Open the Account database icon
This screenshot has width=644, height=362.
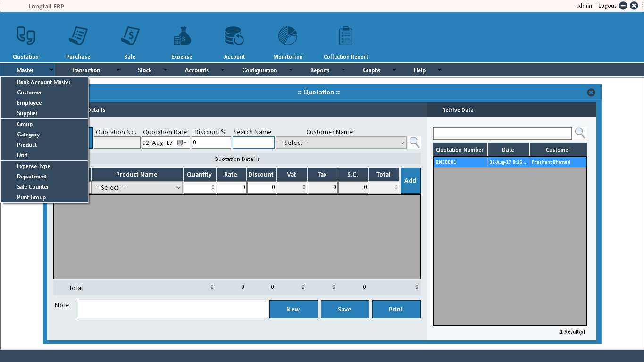tap(234, 36)
